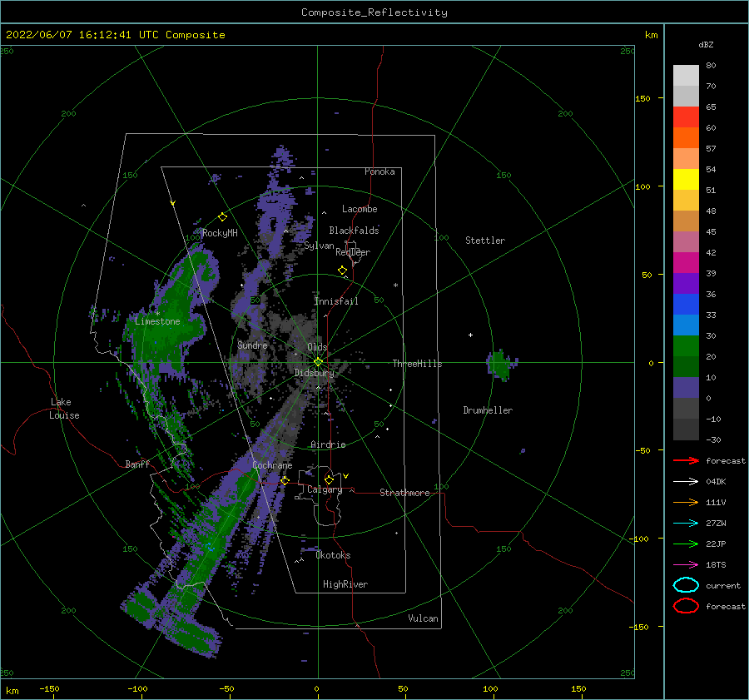Click the white cross marker south of Stettler
Screen dimensions: 749x700
470,335
